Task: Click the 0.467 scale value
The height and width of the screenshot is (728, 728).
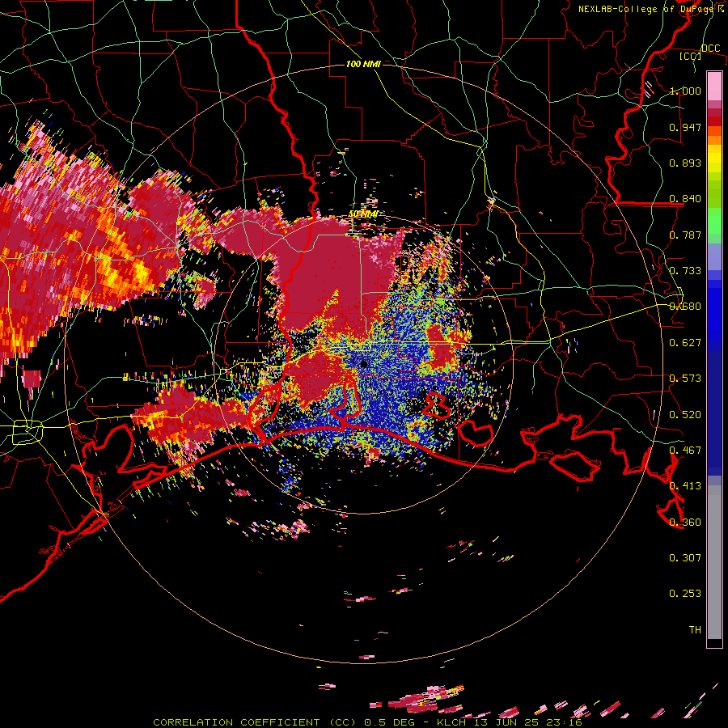Action: click(x=685, y=451)
